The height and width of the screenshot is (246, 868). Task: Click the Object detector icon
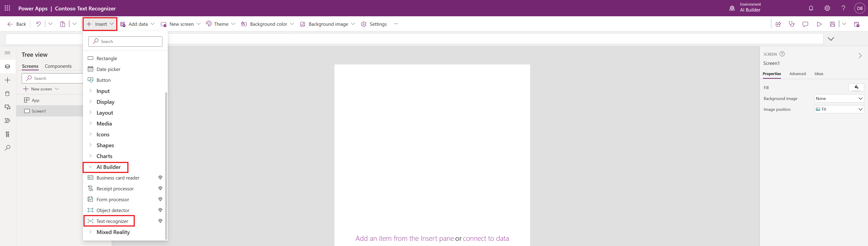90,210
